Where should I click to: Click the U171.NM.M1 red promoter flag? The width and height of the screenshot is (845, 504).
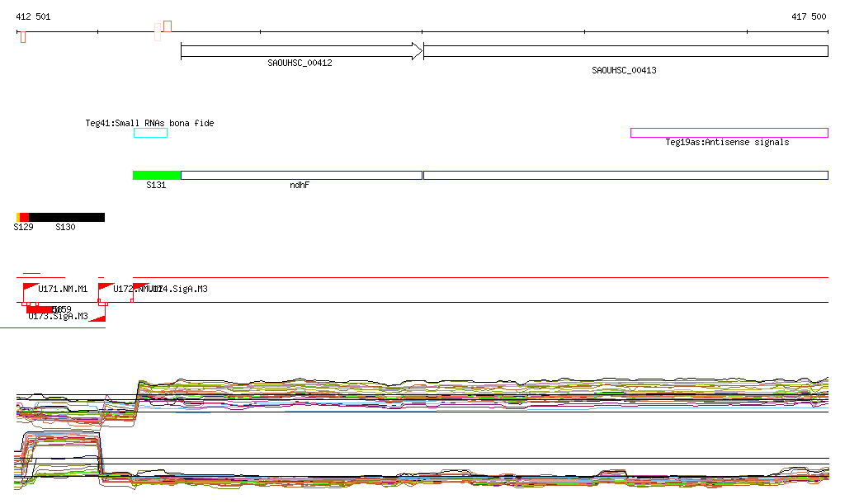[x=31, y=287]
